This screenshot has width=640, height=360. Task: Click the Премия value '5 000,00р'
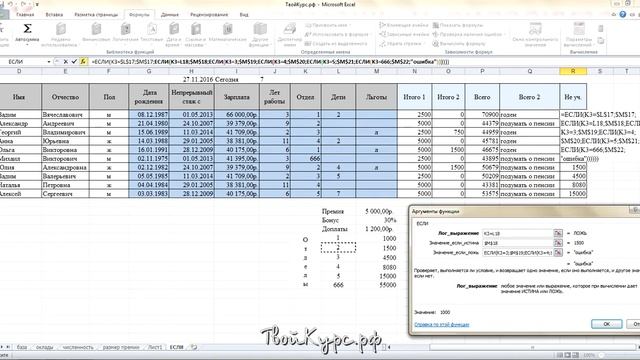[376, 211]
